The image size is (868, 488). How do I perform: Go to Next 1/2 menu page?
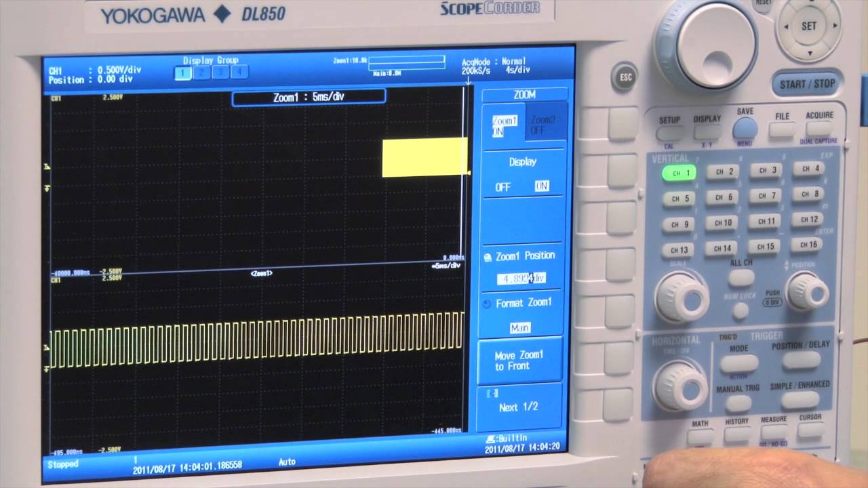pyautogui.click(x=519, y=407)
